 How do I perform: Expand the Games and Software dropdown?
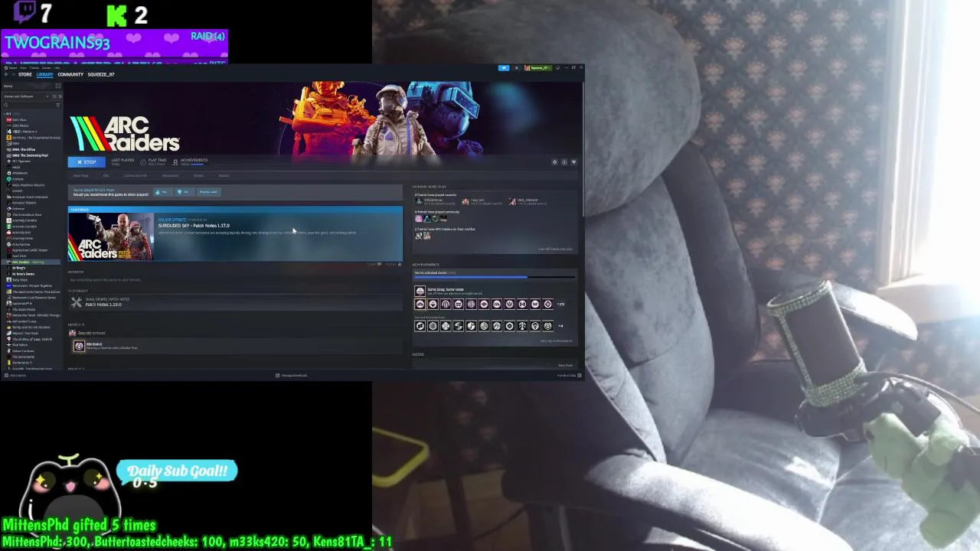coord(27,96)
